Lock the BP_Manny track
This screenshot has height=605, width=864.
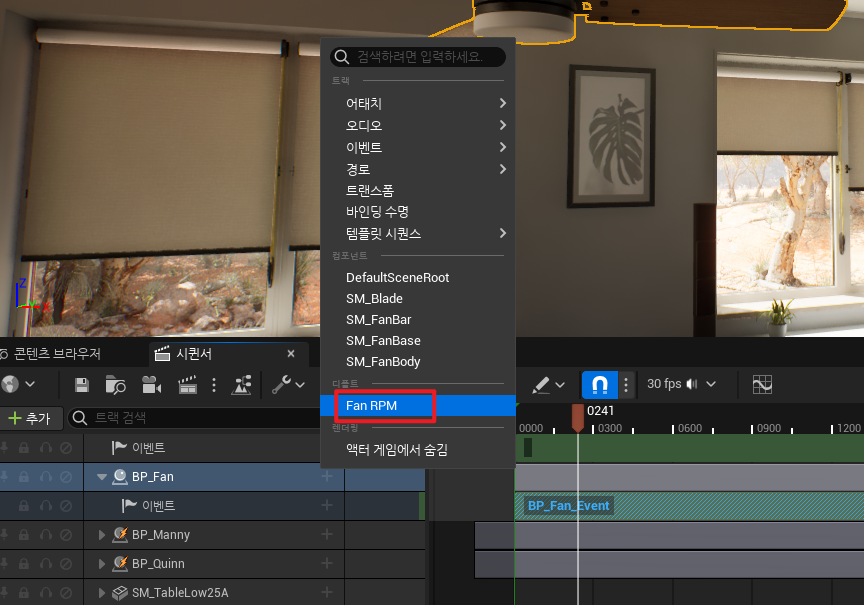24,534
